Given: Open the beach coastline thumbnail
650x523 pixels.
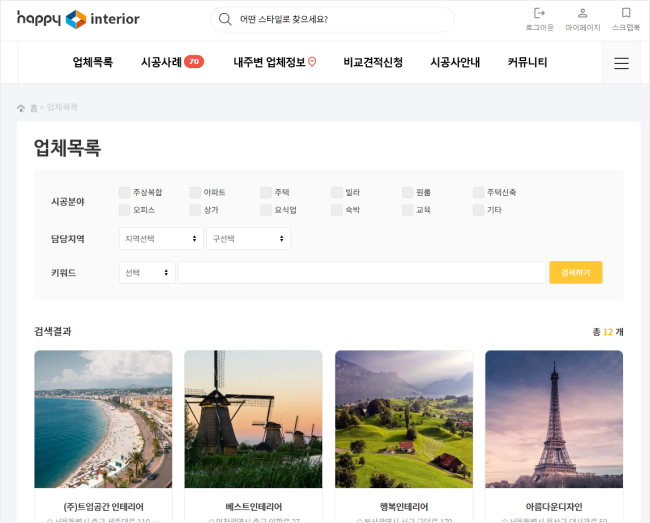Looking at the screenshot, I should [x=103, y=419].
